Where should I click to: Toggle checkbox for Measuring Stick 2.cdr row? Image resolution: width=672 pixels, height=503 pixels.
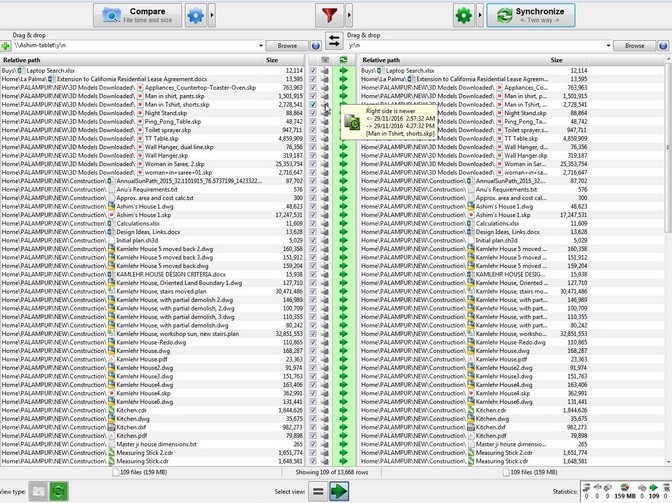[x=313, y=453]
